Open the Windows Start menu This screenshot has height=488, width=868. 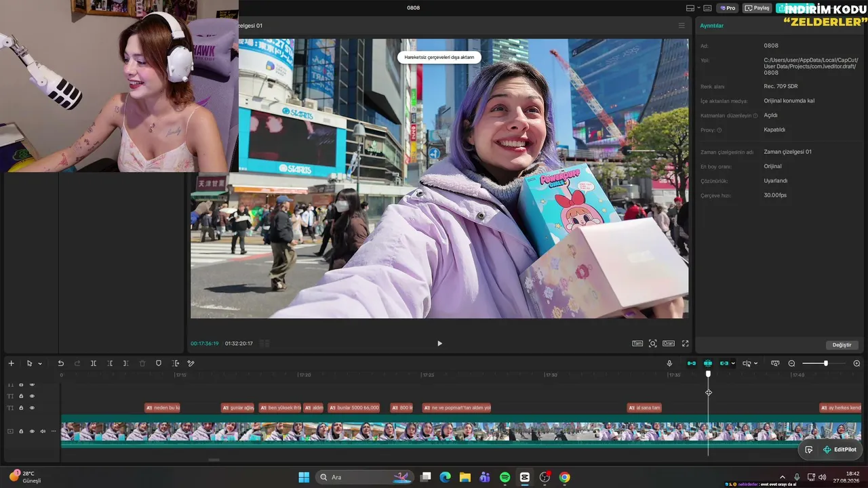[x=304, y=477]
